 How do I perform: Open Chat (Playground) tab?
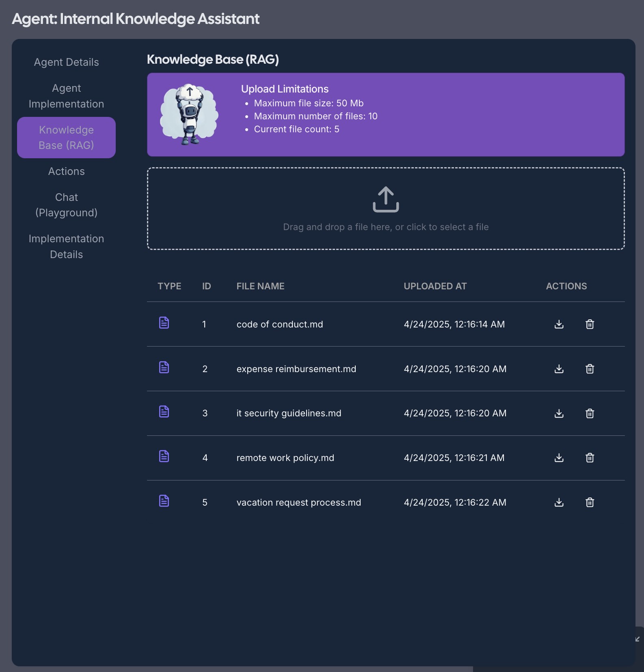click(x=66, y=205)
